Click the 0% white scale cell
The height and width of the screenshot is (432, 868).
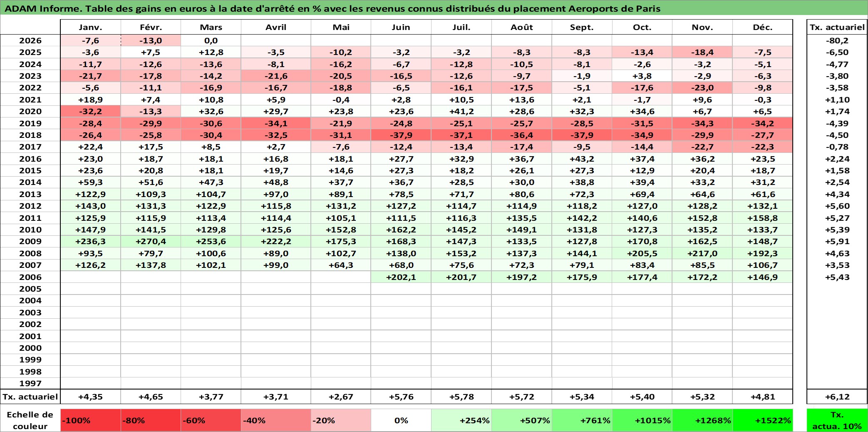[401, 420]
